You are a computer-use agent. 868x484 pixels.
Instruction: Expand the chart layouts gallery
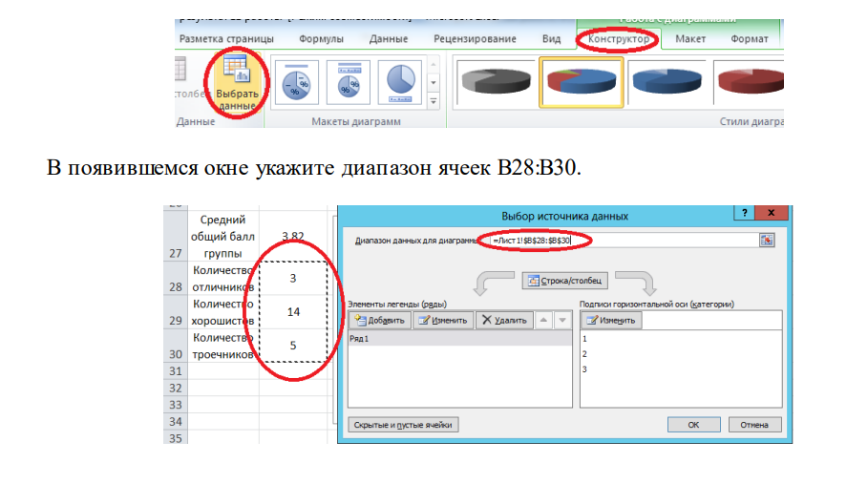(x=433, y=101)
